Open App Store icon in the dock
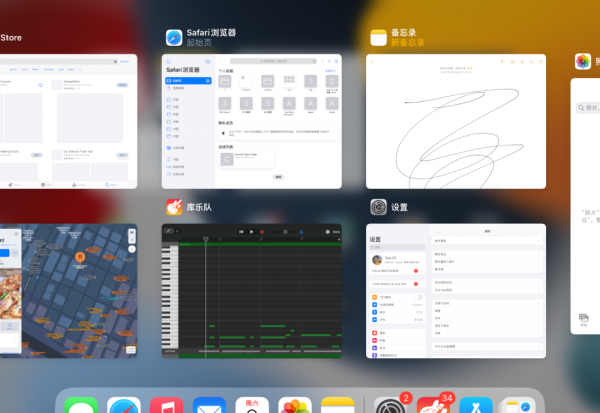 coord(476,405)
